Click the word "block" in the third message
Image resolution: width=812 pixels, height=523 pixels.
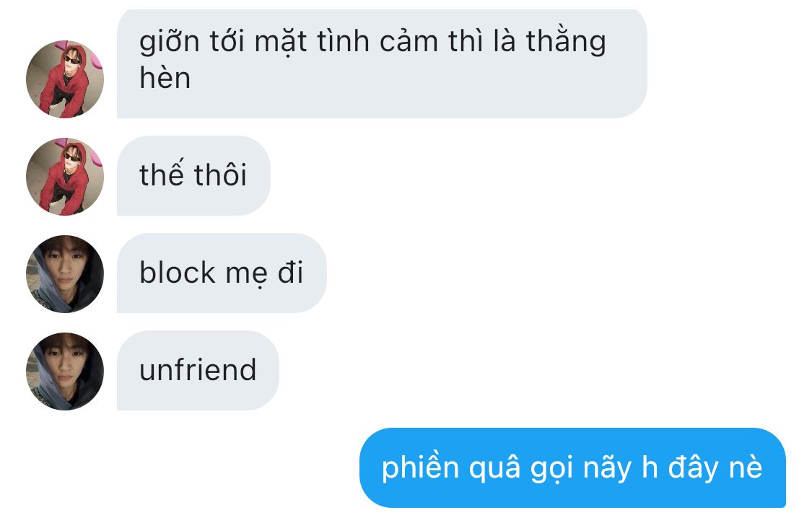point(177,273)
